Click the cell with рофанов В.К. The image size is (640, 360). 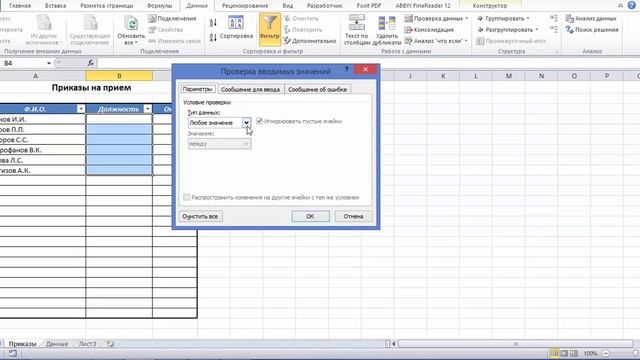pyautogui.click(x=42, y=150)
